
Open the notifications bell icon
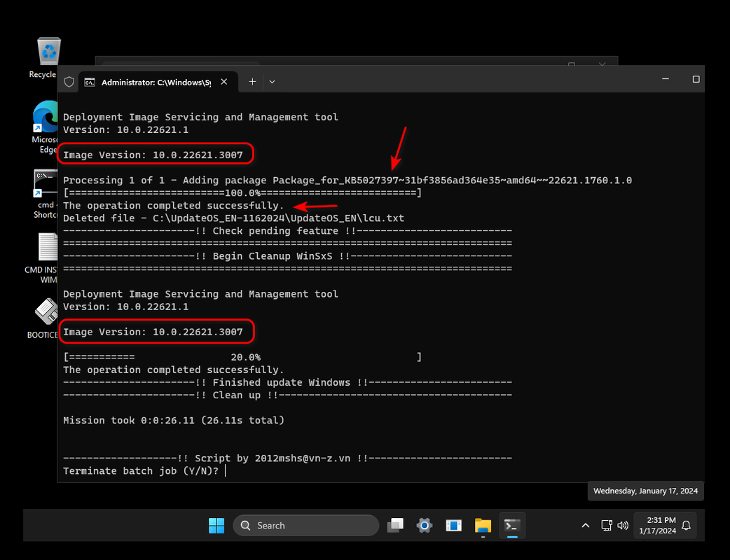click(x=687, y=526)
